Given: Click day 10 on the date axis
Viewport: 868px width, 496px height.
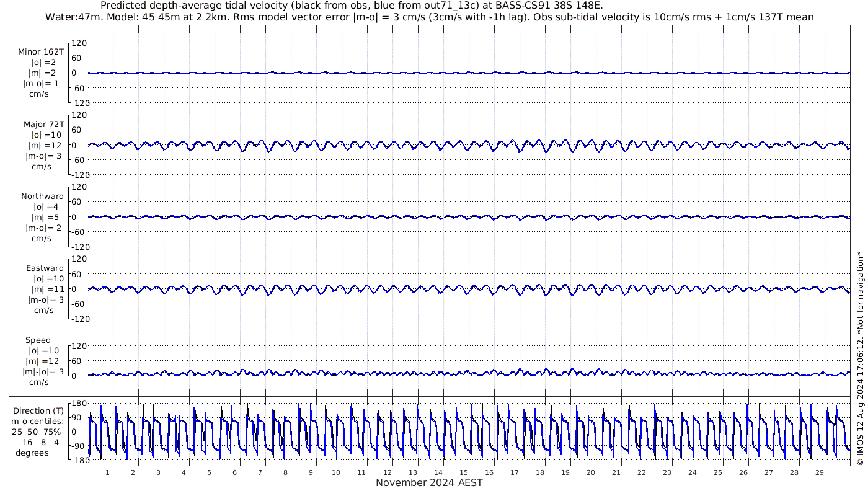Looking at the screenshot, I should coord(336,472).
